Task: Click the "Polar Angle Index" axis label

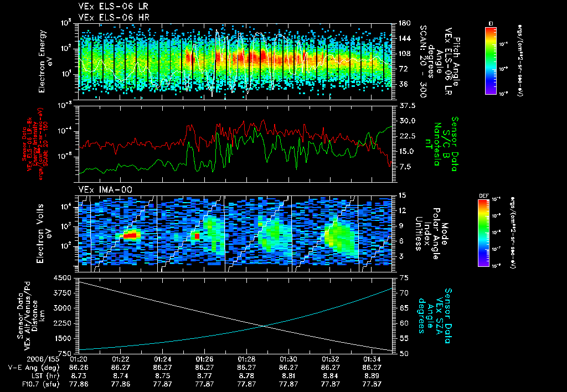Action: click(431, 233)
